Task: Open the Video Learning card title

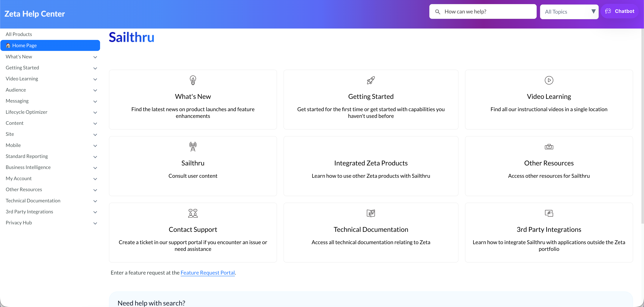Action: (x=549, y=97)
